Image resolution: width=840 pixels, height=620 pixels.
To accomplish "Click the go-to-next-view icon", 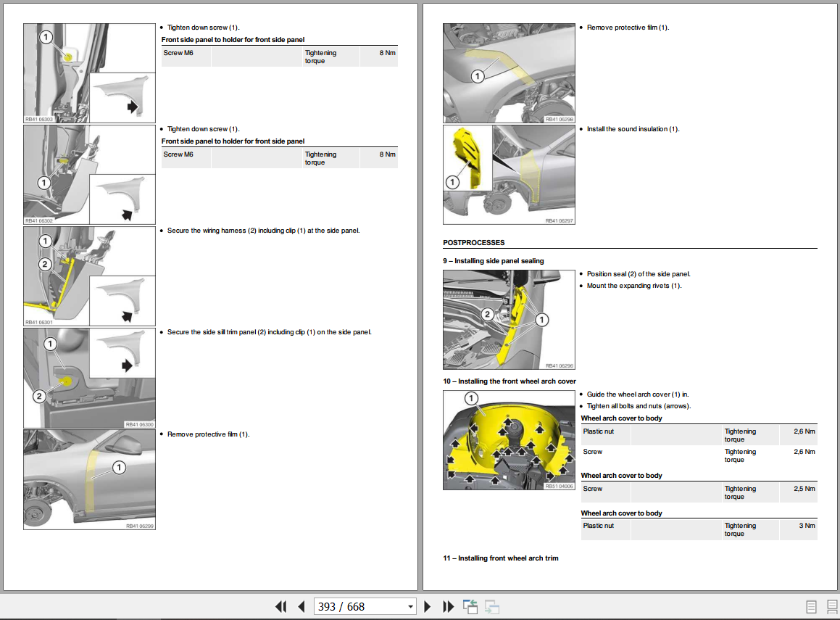I will (492, 607).
